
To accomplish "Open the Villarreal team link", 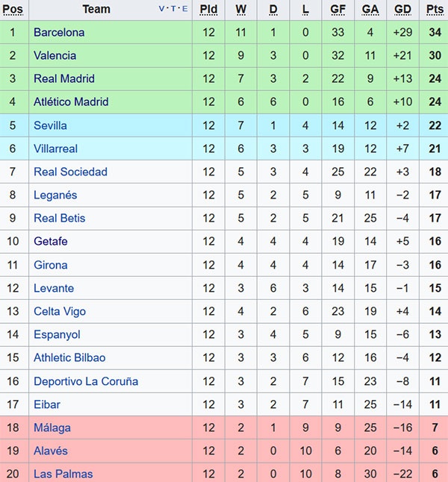I will pos(55,148).
